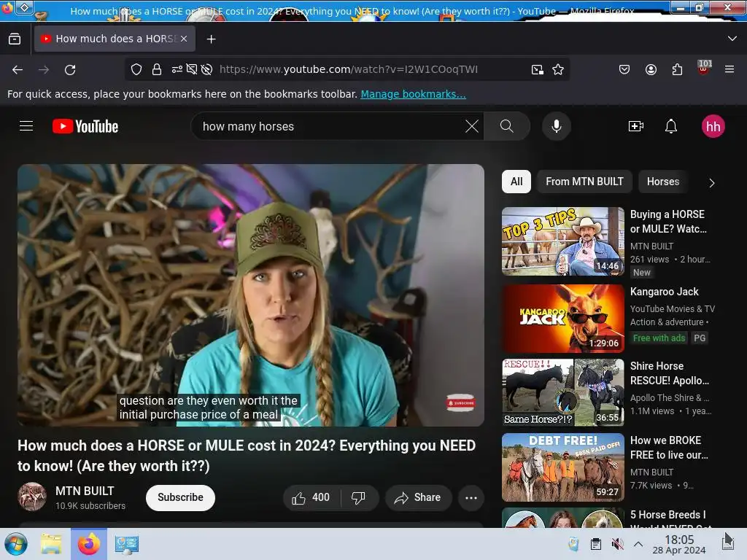747x560 pixels.
Task: Reload the page in Firefox
Action: [x=70, y=69]
